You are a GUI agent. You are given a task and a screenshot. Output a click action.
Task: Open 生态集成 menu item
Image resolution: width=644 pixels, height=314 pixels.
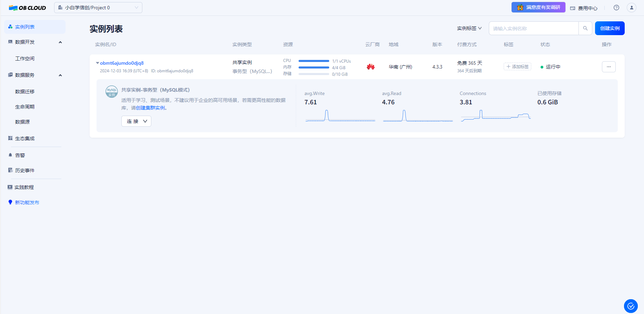[25, 138]
